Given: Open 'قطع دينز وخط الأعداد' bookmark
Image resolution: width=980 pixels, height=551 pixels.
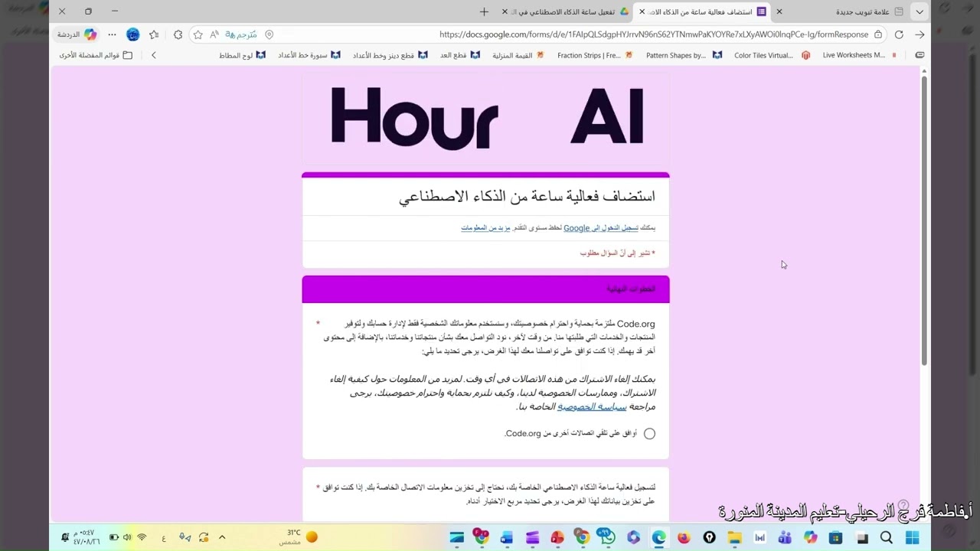Looking at the screenshot, I should pyautogui.click(x=390, y=55).
